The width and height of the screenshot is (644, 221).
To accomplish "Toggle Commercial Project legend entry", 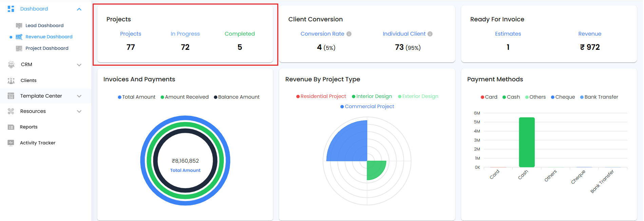I will [x=367, y=106].
